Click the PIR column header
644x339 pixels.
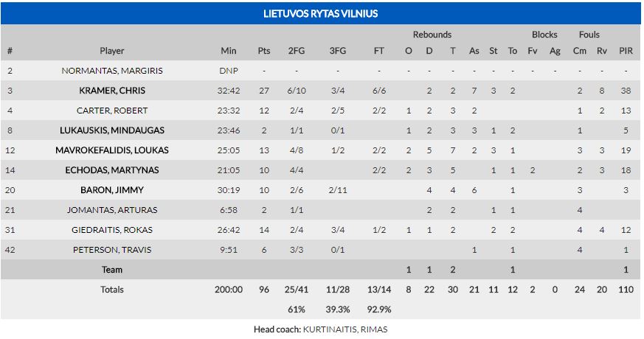click(626, 51)
